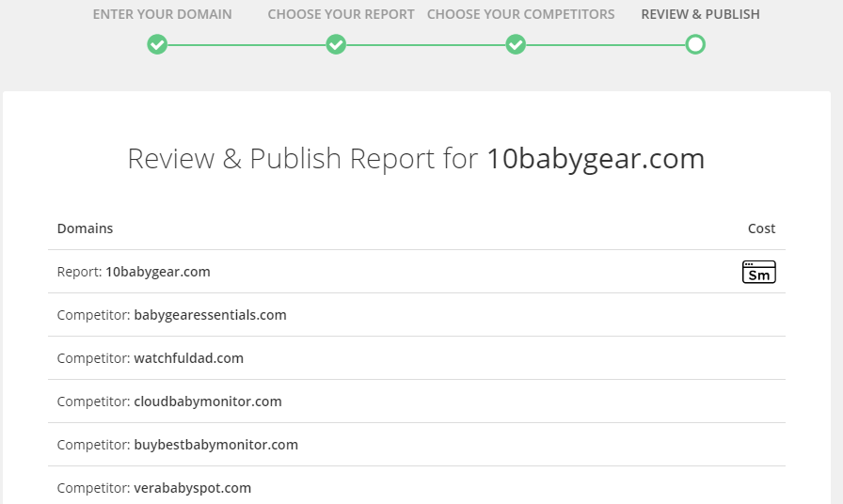Viewport: 843px width, 504px height.
Task: Go to the Enter Your Domain step label
Action: [x=163, y=14]
